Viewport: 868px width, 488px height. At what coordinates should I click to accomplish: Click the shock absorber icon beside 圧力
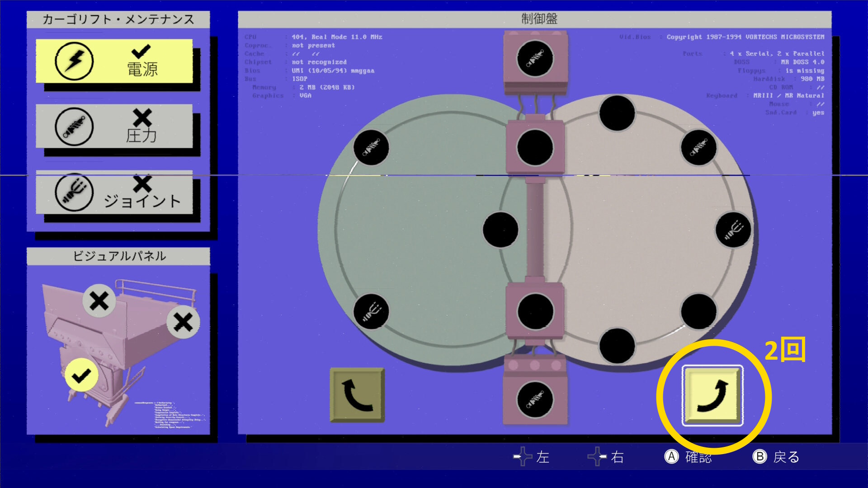(x=74, y=127)
